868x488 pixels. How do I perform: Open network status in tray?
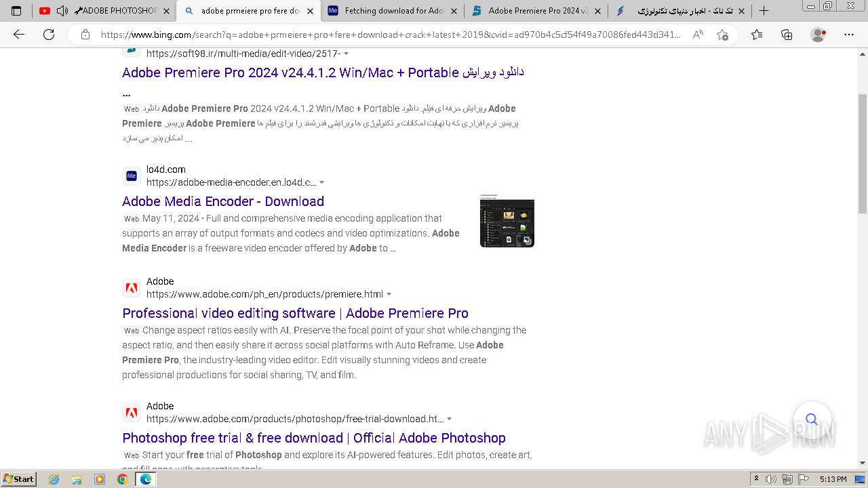787,479
